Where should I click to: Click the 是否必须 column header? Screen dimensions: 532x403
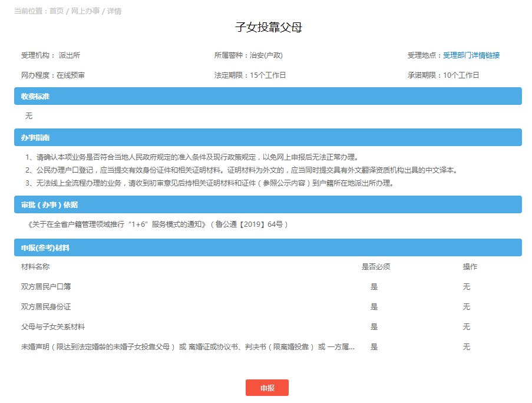pyautogui.click(x=375, y=267)
